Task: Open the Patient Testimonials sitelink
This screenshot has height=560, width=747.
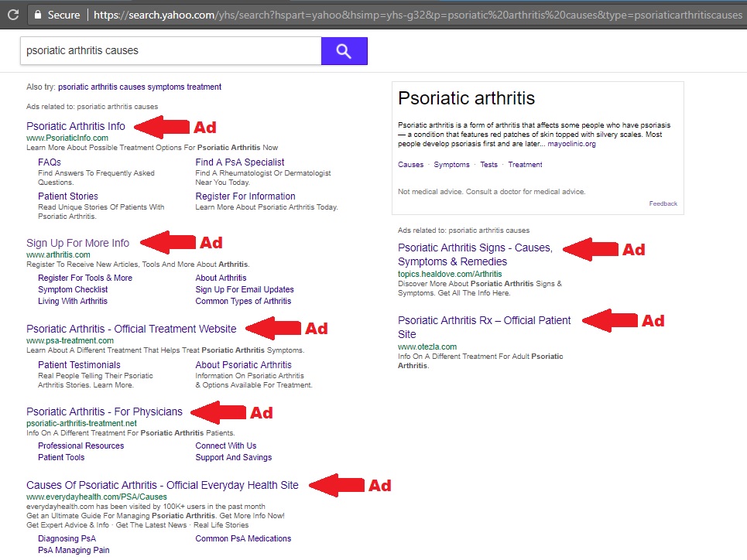Action: tap(79, 365)
